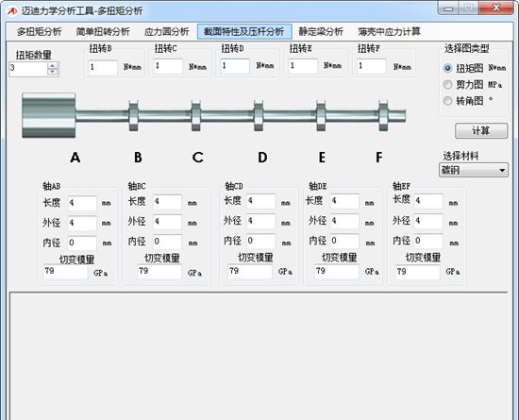The width and height of the screenshot is (519, 420).
Task: Focus the 轴AB 长度 input field
Action: [x=82, y=203]
